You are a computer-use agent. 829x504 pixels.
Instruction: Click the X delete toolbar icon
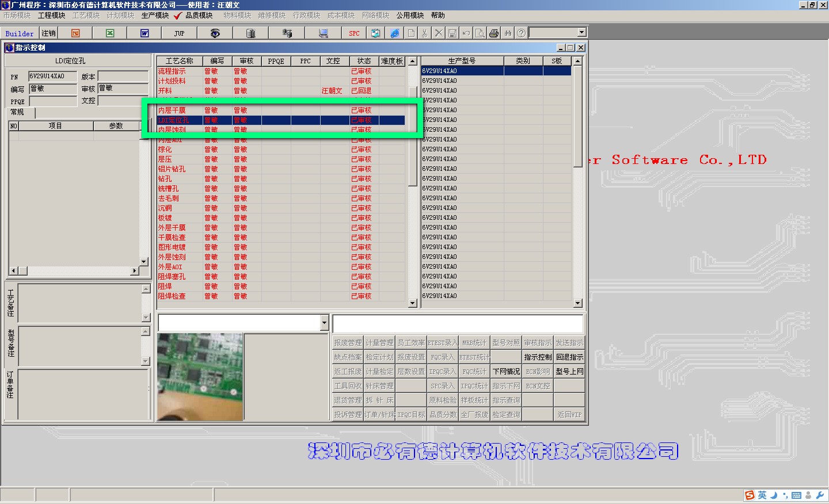(439, 33)
